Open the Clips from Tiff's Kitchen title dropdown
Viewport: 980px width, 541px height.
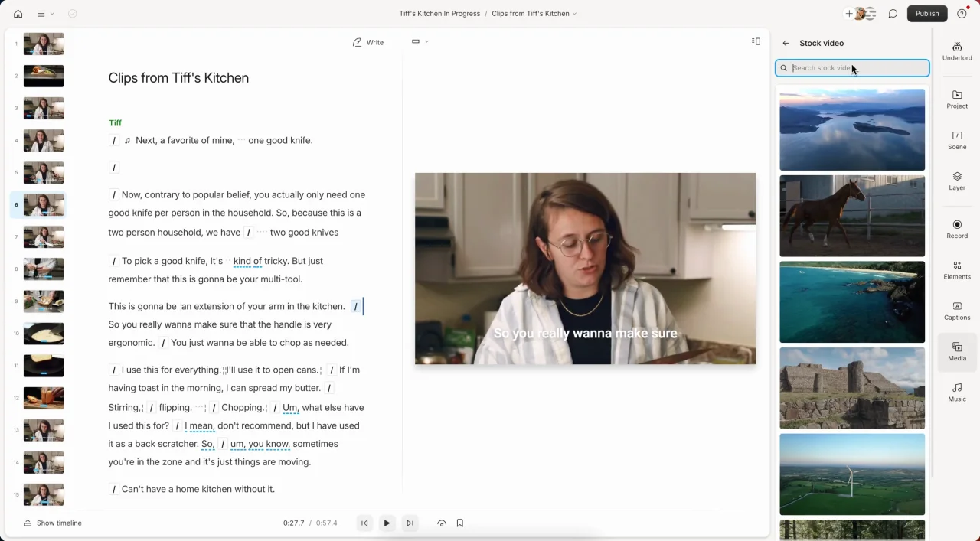click(575, 13)
